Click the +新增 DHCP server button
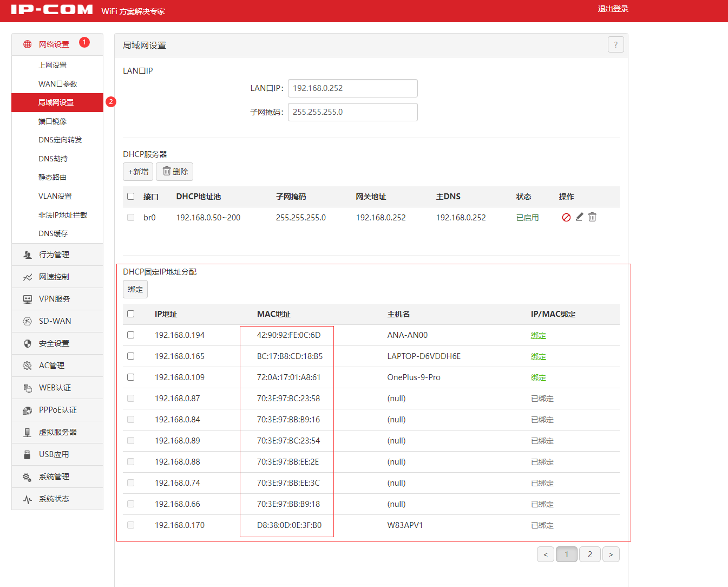The width and height of the screenshot is (728, 587). coord(138,172)
